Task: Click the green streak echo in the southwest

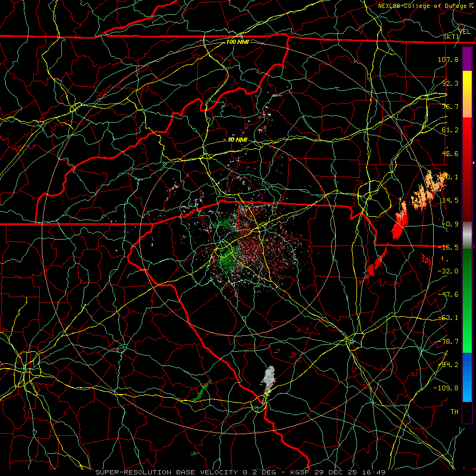Action: (x=202, y=390)
